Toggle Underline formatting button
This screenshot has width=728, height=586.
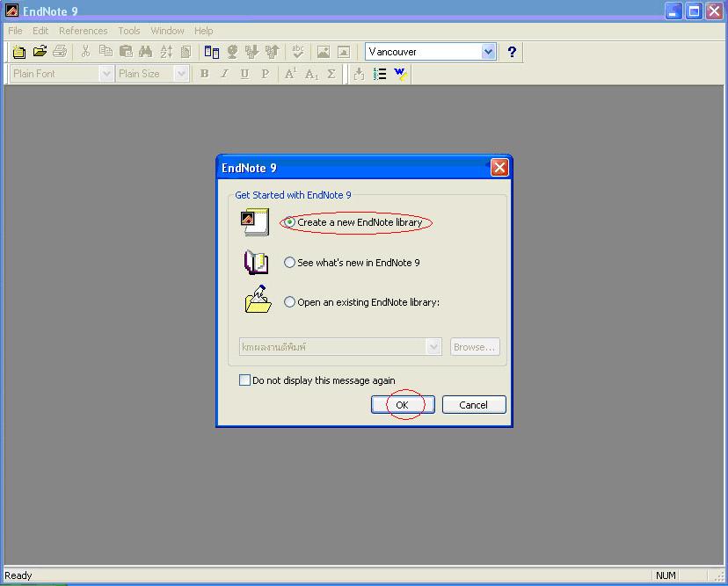pyautogui.click(x=244, y=74)
